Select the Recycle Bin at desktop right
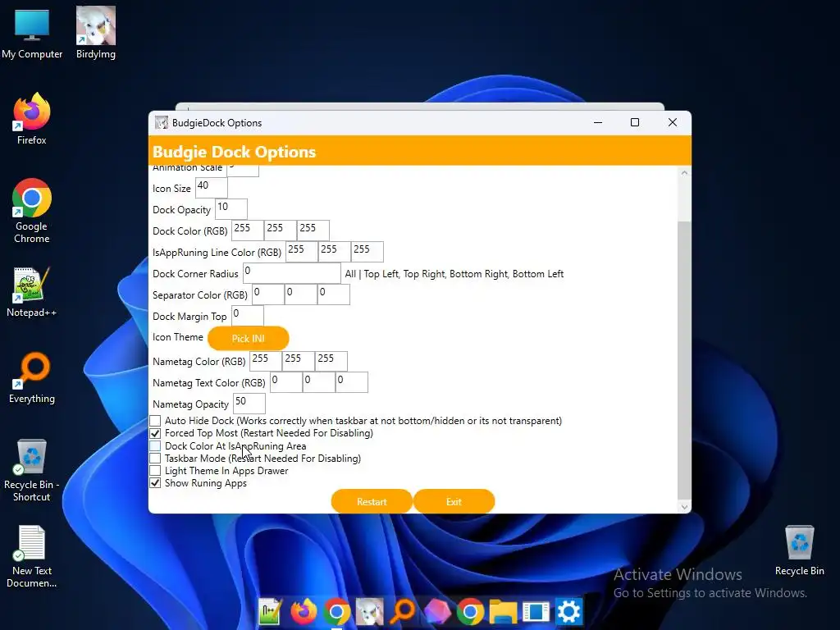 pyautogui.click(x=799, y=550)
